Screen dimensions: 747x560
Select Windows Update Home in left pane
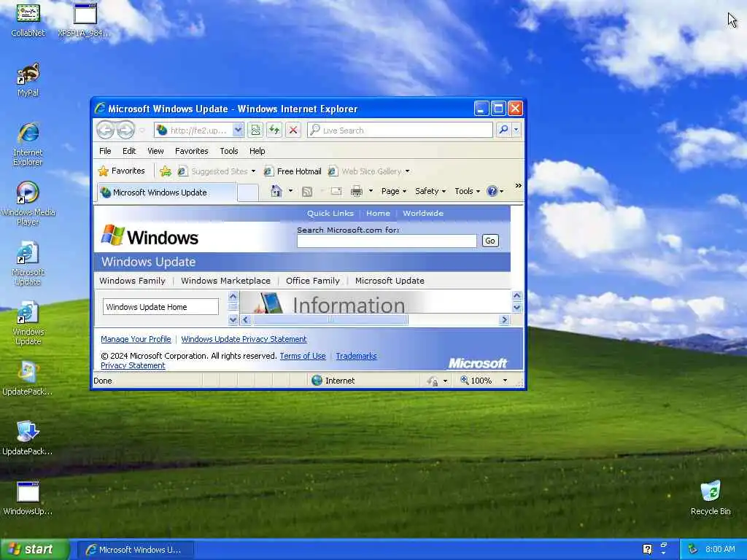(161, 307)
